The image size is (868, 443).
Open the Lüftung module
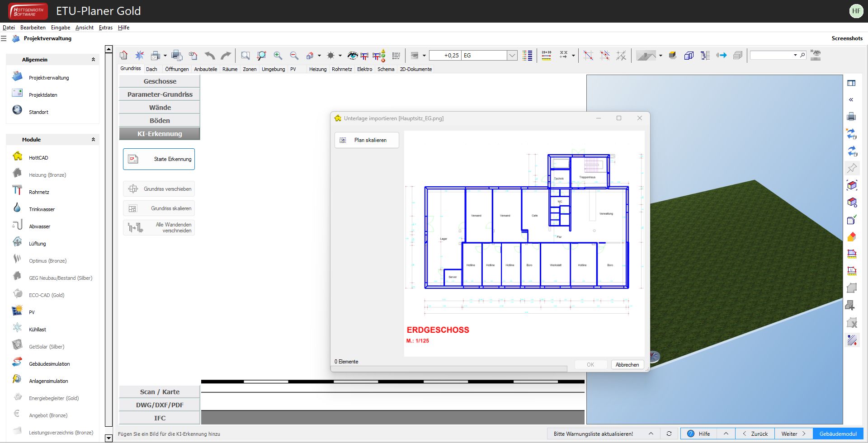37,244
